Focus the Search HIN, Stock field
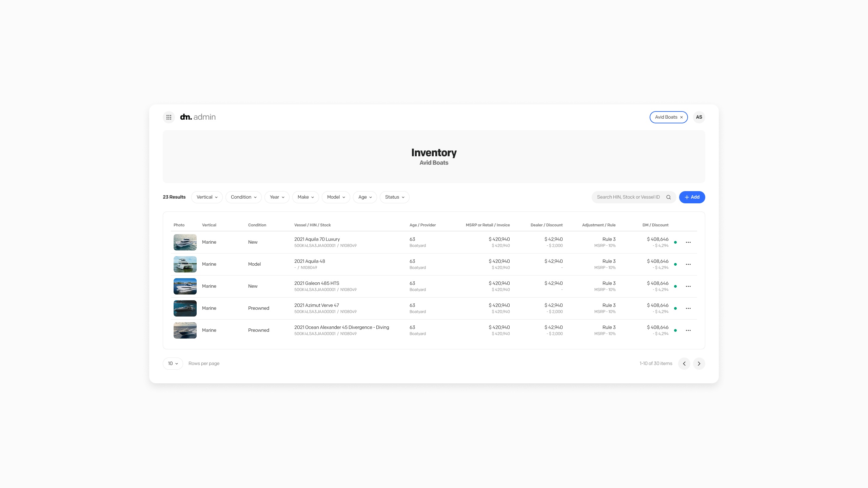This screenshot has height=488, width=868. pyautogui.click(x=628, y=197)
